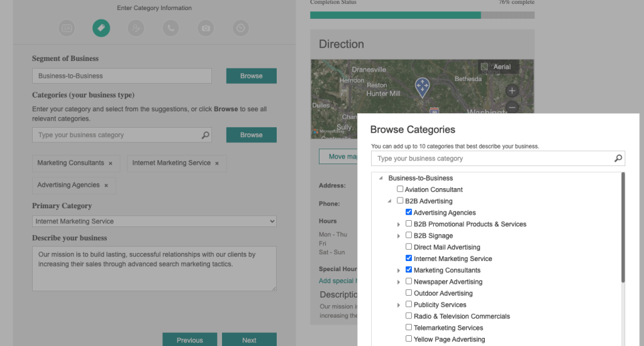This screenshot has height=346, width=644.
Task: Click Browse next to Segment of Business
Action: pos(251,76)
